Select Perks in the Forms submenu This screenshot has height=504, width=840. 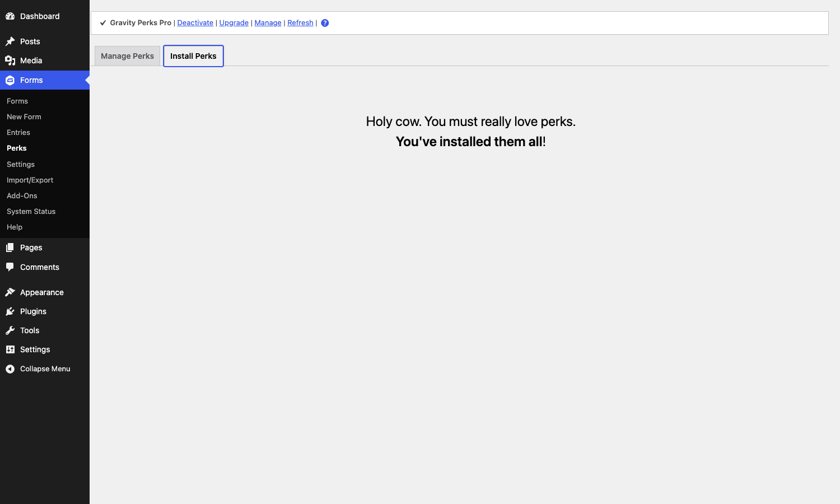(17, 148)
